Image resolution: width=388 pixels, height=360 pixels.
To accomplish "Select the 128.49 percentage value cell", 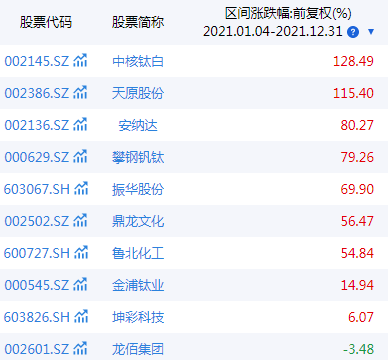I will [353, 61].
